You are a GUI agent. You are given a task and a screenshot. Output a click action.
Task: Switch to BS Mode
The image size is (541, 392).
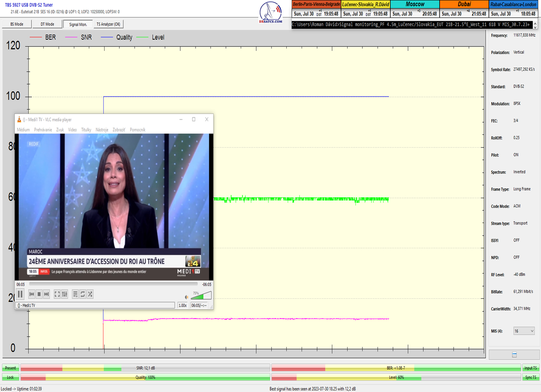[x=17, y=24]
